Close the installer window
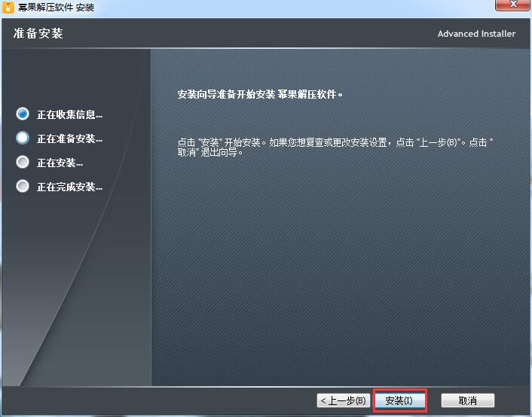 [513, 5]
